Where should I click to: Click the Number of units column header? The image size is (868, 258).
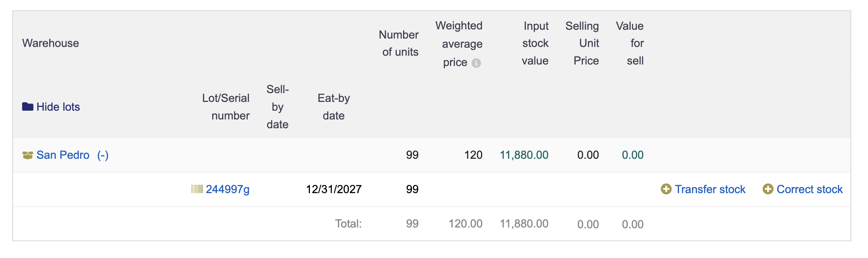(x=399, y=43)
